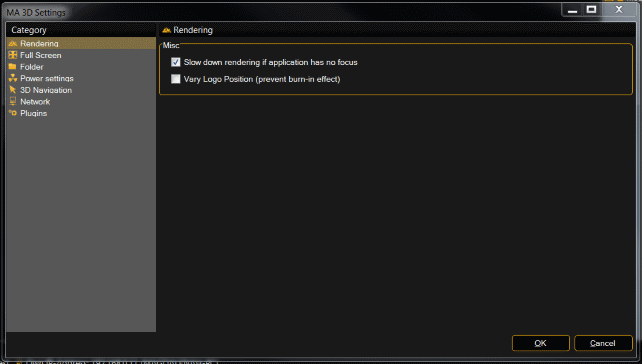The height and width of the screenshot is (364, 642).
Task: Click the Plugins category icon
Action: coord(13,113)
